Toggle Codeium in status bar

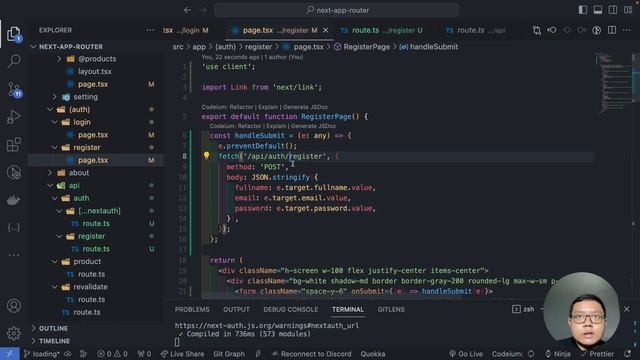click(x=513, y=354)
